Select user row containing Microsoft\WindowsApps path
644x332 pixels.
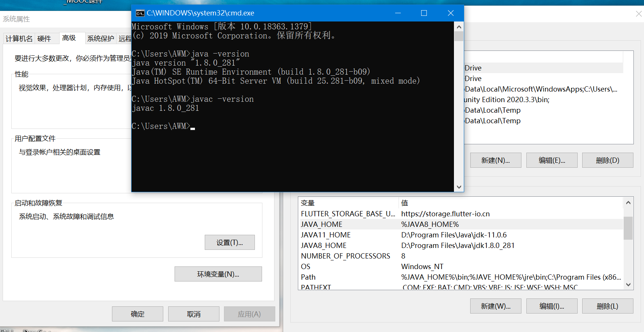tap(543, 89)
